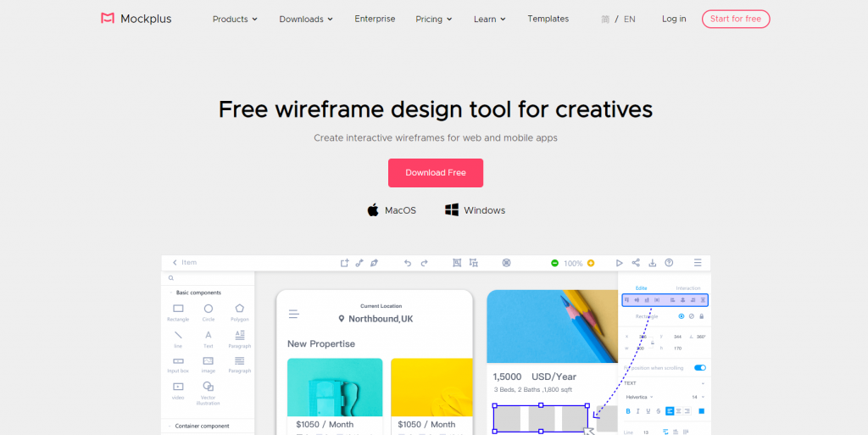Select the pen tool with filled nib
Viewport: 868px width, 435px height.
(374, 263)
